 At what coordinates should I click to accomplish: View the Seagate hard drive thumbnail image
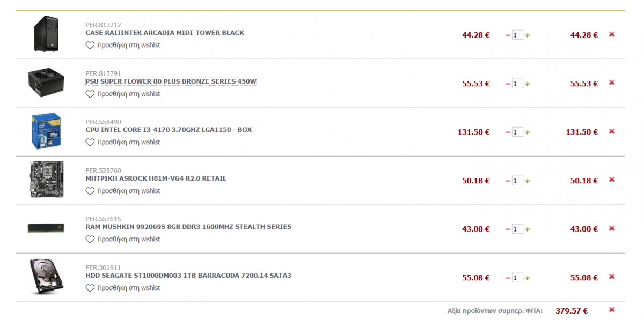click(46, 277)
